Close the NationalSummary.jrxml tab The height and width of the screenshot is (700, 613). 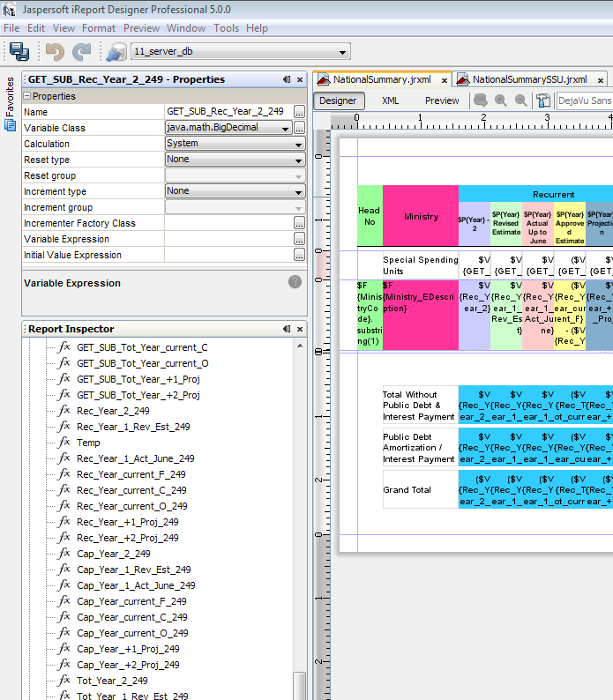[x=445, y=80]
